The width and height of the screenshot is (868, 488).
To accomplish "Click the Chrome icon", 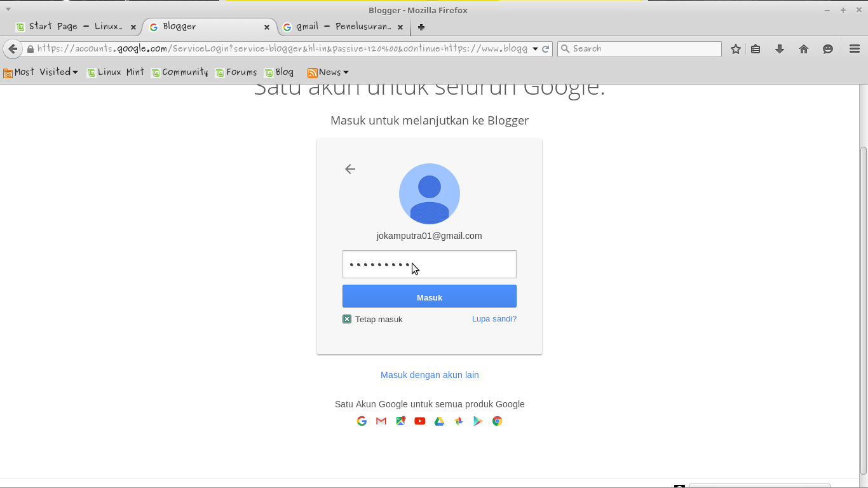I will pos(498,421).
